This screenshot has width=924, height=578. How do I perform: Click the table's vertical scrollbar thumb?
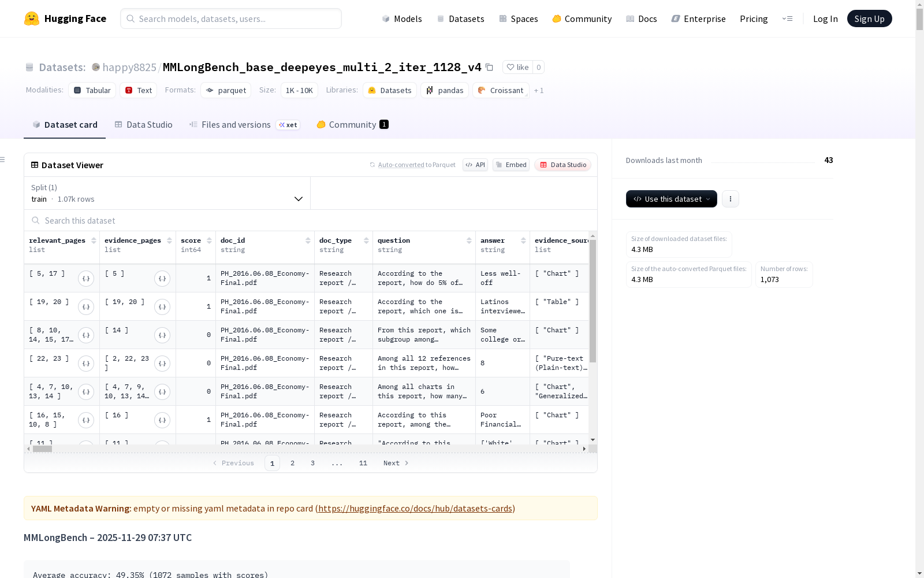pos(593,301)
